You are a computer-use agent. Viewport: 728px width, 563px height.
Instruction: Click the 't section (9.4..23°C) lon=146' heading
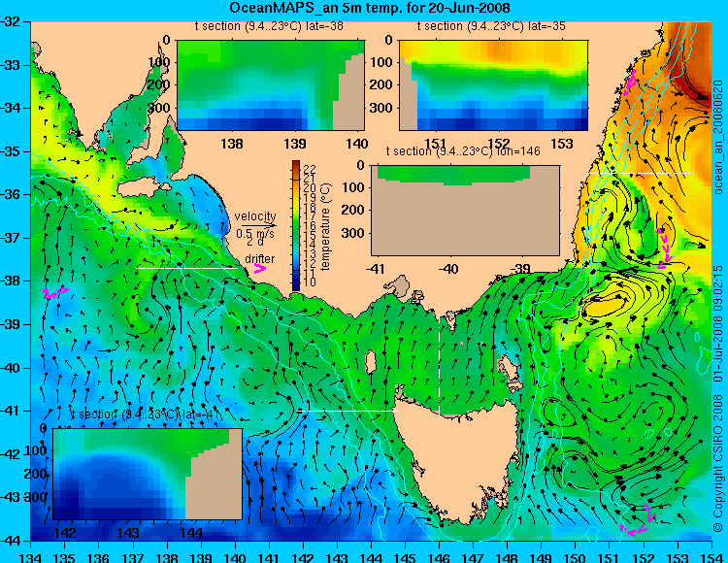(x=463, y=151)
